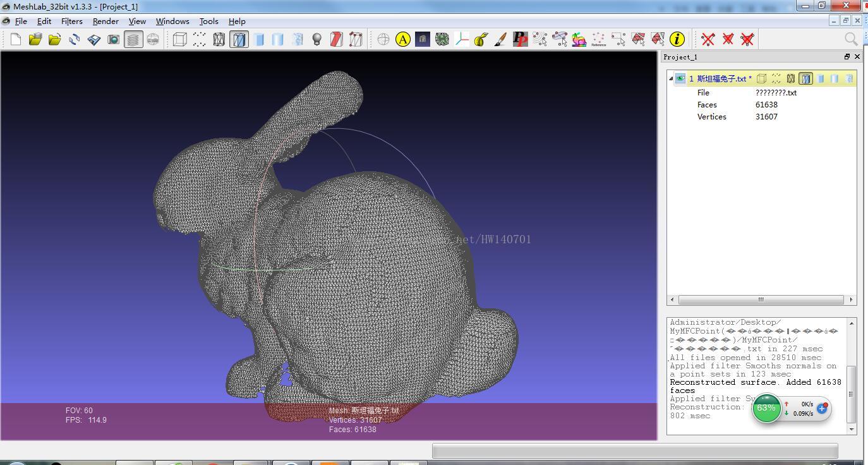Open the Tools menu
This screenshot has height=465, width=868.
pyautogui.click(x=209, y=21)
